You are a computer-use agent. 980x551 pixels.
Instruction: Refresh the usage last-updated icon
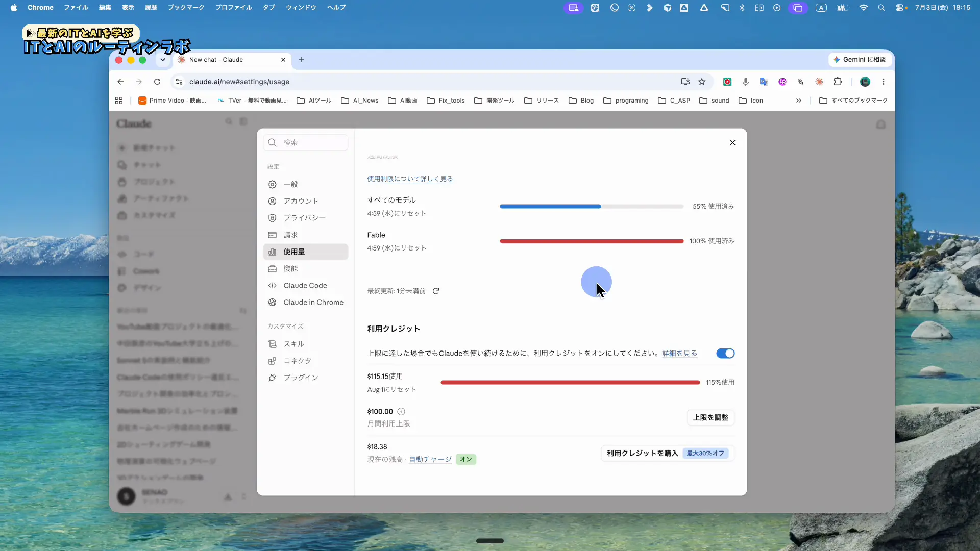(436, 291)
